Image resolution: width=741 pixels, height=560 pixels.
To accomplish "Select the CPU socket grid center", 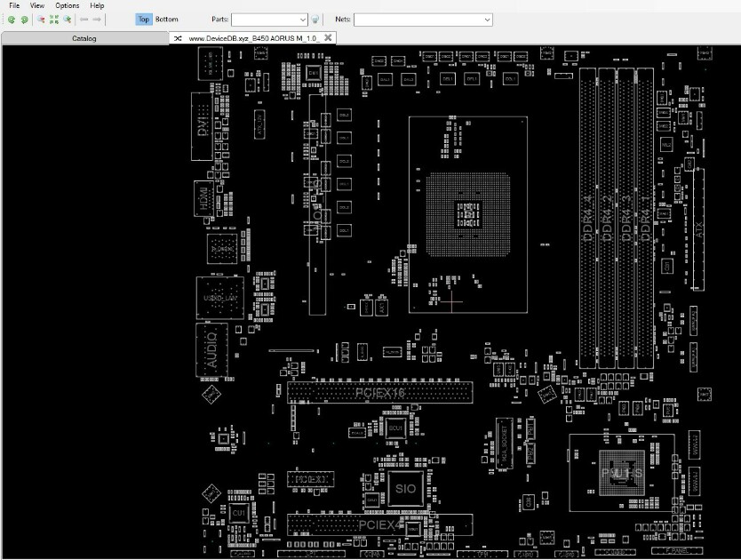I will click(468, 214).
